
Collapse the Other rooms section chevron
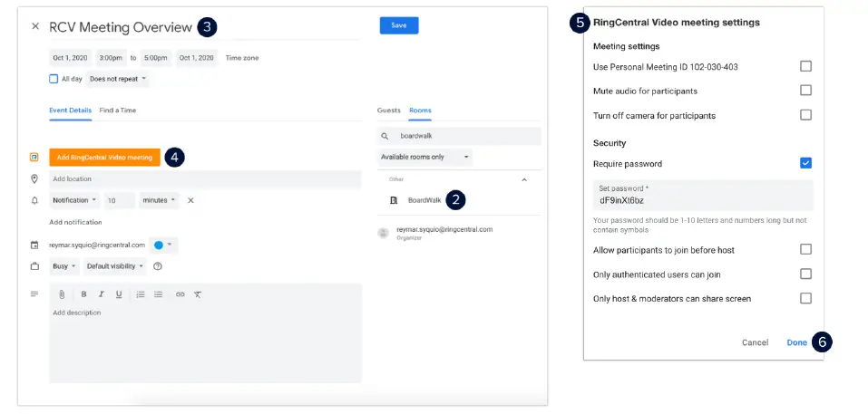[x=524, y=179]
